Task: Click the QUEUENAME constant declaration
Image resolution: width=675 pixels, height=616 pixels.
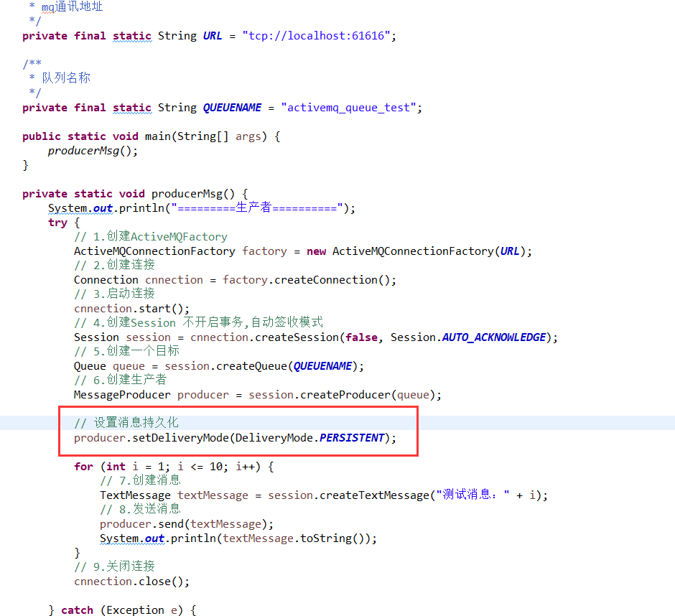Action: (x=222, y=108)
